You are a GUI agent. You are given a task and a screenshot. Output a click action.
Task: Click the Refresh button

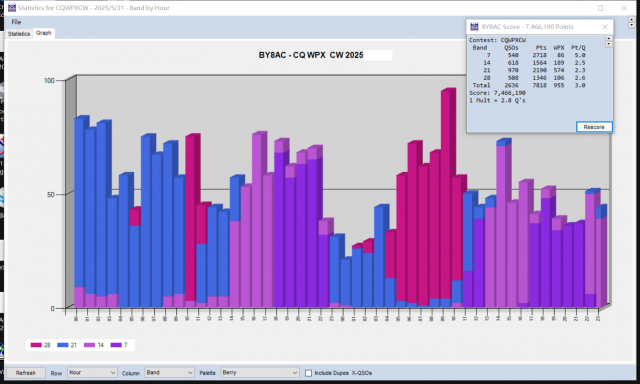pyautogui.click(x=26, y=373)
